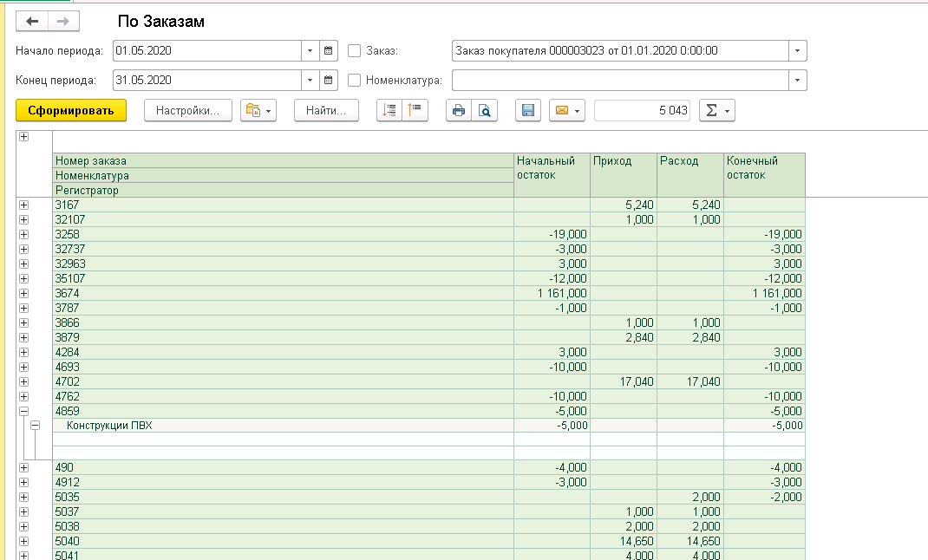Open the Заказ покупателя dropdown list
The height and width of the screenshot is (560, 928).
coord(797,51)
